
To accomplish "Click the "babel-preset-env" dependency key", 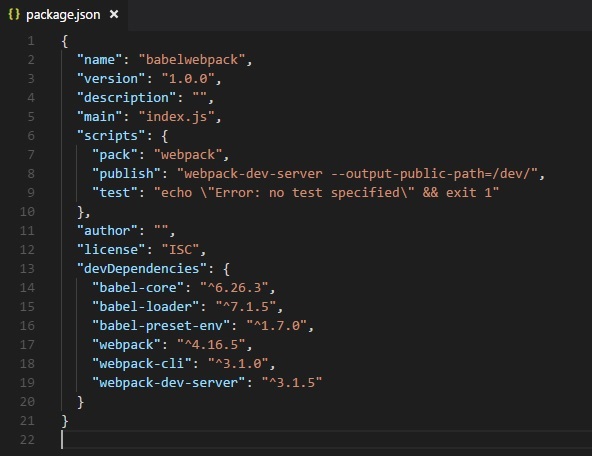I will (161, 325).
